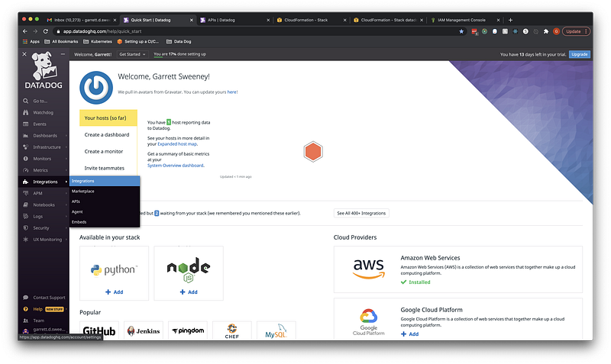This screenshot has width=611, height=364.
Task: Open the Pingdom integration tile
Action: pyautogui.click(x=188, y=331)
